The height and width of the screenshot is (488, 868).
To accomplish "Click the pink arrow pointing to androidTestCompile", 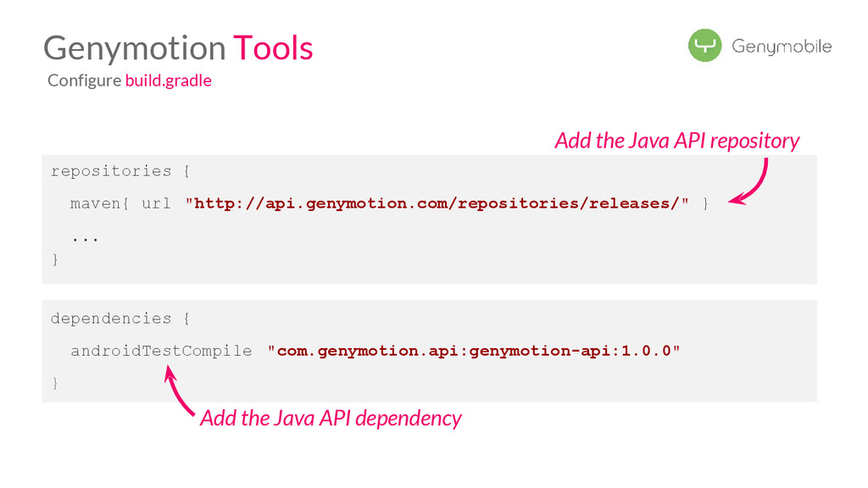I will pyautogui.click(x=178, y=391).
